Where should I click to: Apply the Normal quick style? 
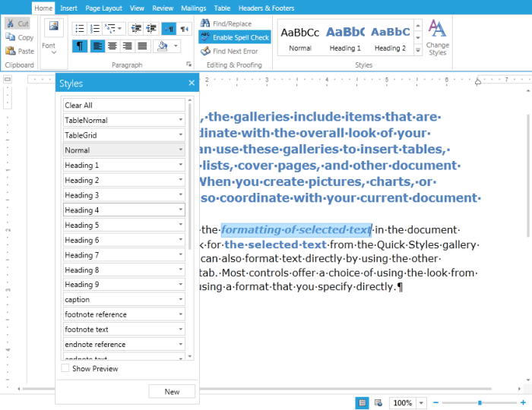tap(300, 37)
